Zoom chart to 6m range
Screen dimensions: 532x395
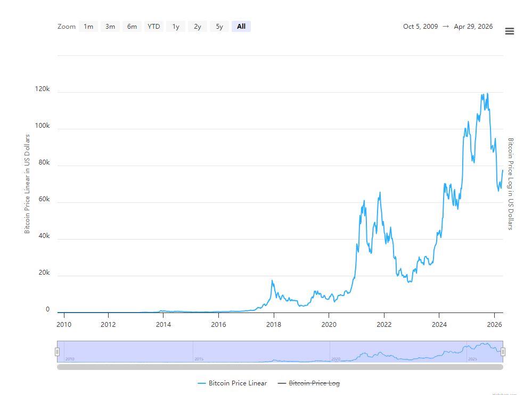(132, 27)
